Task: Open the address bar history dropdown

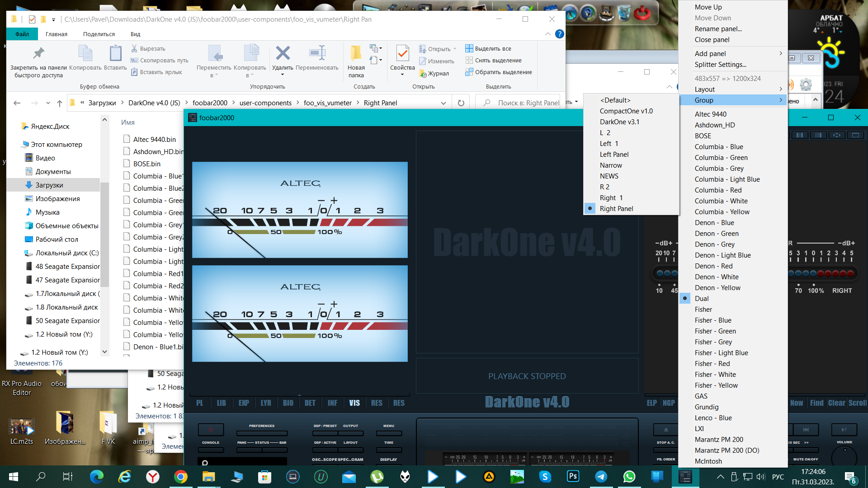Action: click(443, 103)
